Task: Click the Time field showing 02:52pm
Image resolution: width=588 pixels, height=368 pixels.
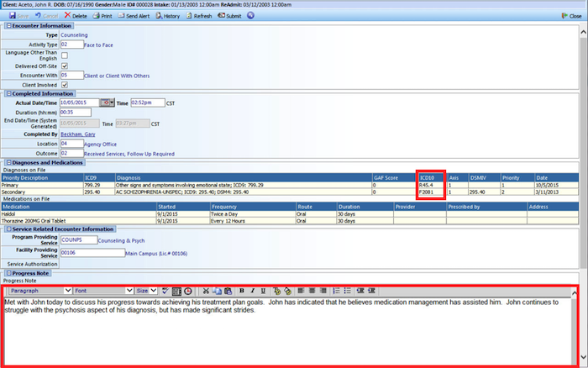Action: point(148,103)
